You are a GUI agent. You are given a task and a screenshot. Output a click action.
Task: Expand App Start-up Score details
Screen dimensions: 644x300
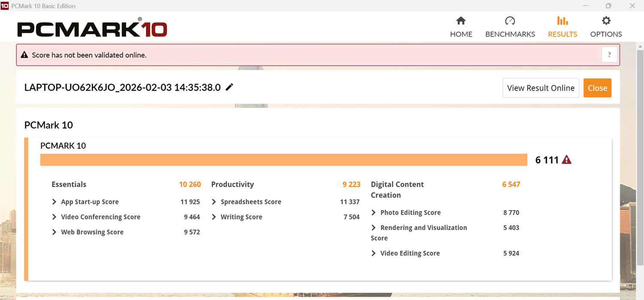[x=54, y=202]
